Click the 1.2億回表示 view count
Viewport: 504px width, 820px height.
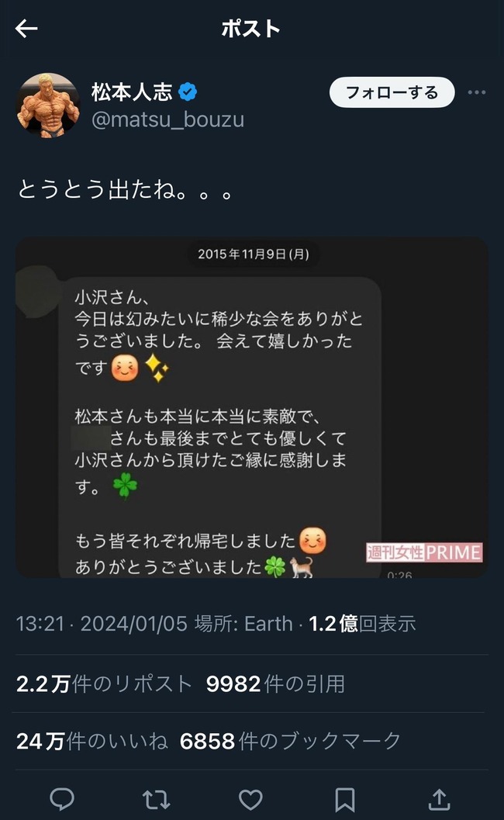pyautogui.click(x=362, y=624)
